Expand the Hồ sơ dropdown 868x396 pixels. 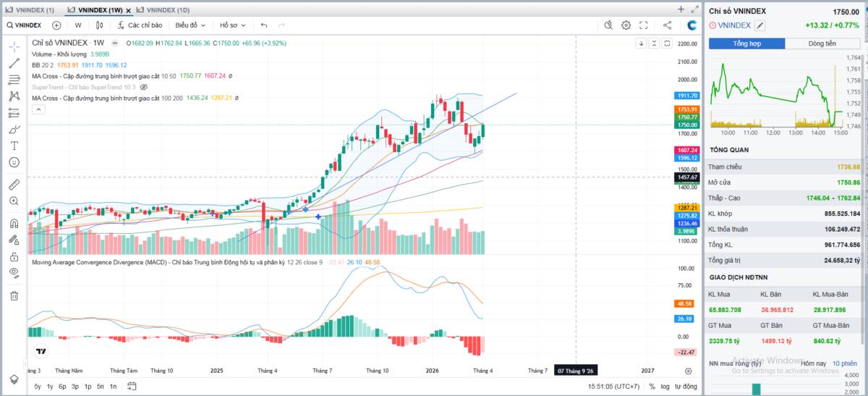[234, 25]
